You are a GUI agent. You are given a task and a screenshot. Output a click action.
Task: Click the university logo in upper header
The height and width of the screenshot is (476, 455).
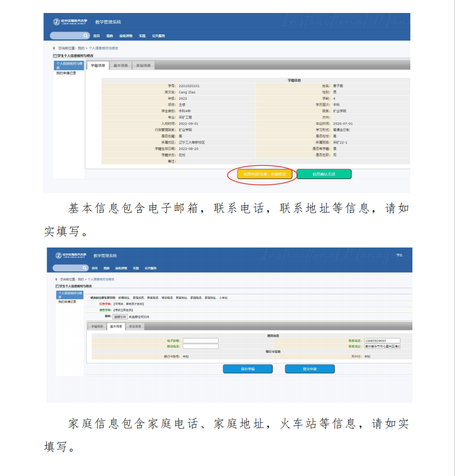click(x=57, y=22)
